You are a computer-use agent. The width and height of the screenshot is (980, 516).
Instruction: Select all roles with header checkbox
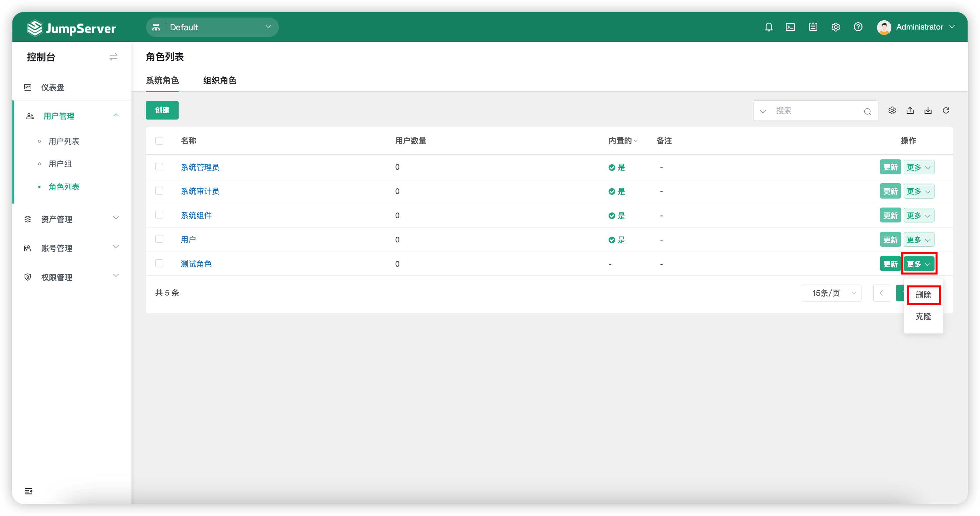coord(159,141)
